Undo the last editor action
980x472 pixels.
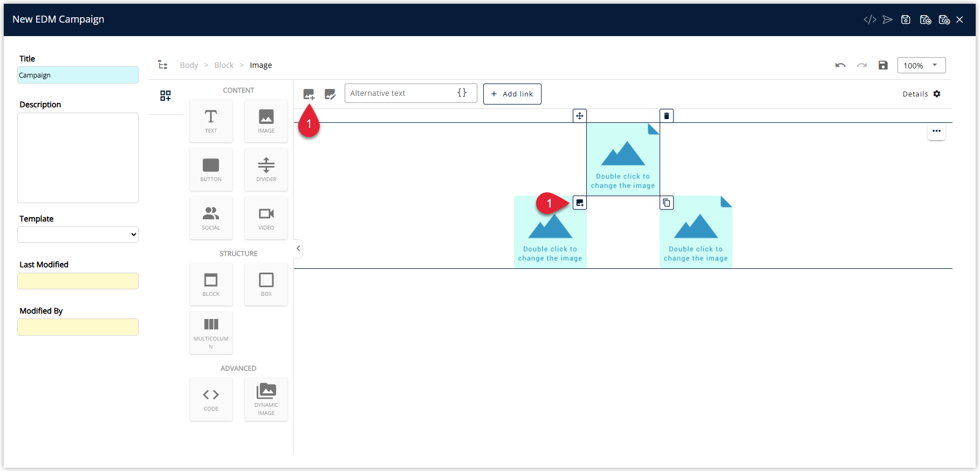(x=840, y=65)
